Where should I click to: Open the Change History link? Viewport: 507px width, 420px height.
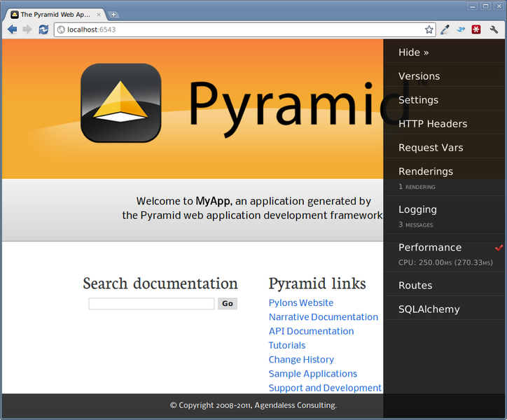point(301,360)
